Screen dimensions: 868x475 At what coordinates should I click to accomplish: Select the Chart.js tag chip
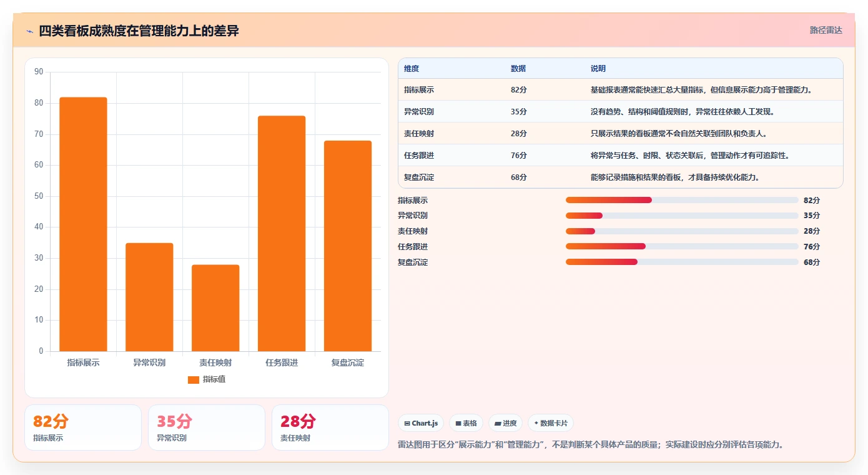421,423
